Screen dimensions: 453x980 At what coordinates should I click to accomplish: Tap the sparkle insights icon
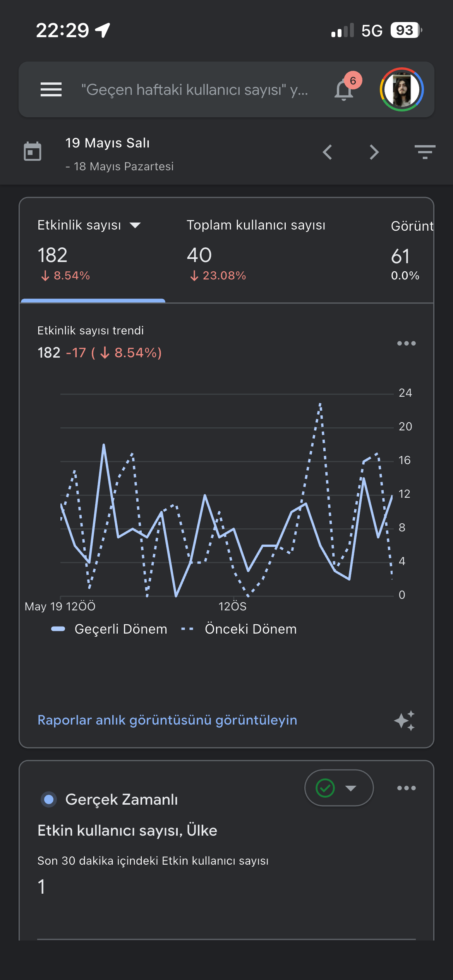pyautogui.click(x=405, y=721)
